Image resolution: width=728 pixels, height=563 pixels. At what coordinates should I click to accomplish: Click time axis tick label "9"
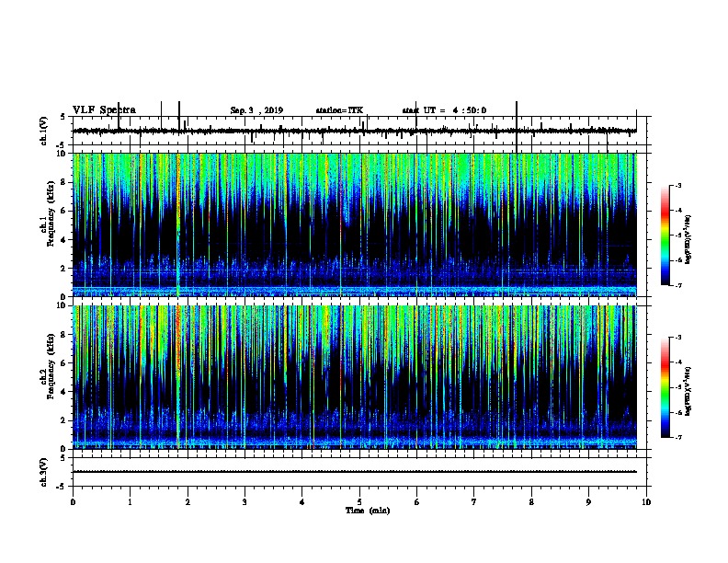pyautogui.click(x=588, y=502)
